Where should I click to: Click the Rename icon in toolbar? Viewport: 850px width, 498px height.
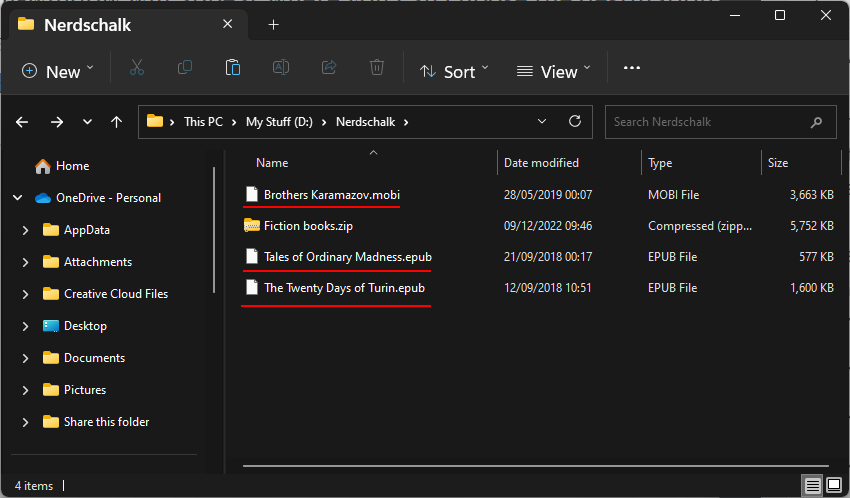click(281, 69)
